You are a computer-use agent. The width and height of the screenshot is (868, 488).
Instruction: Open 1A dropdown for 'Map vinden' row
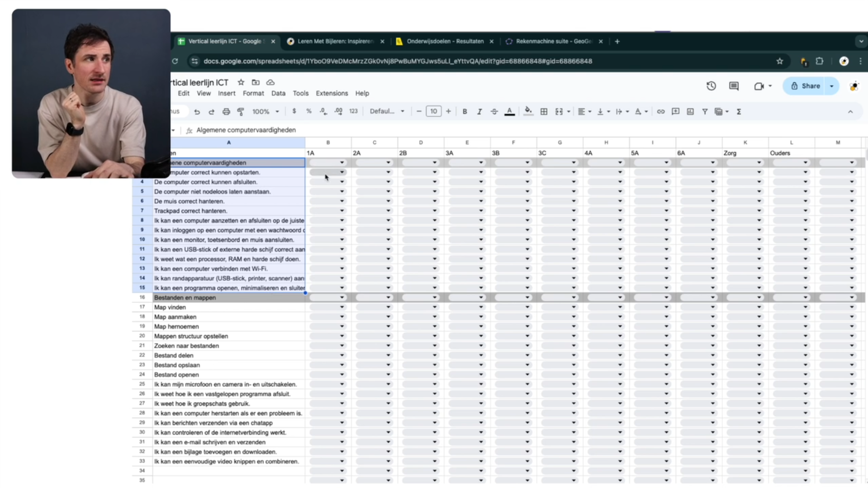tap(328, 308)
